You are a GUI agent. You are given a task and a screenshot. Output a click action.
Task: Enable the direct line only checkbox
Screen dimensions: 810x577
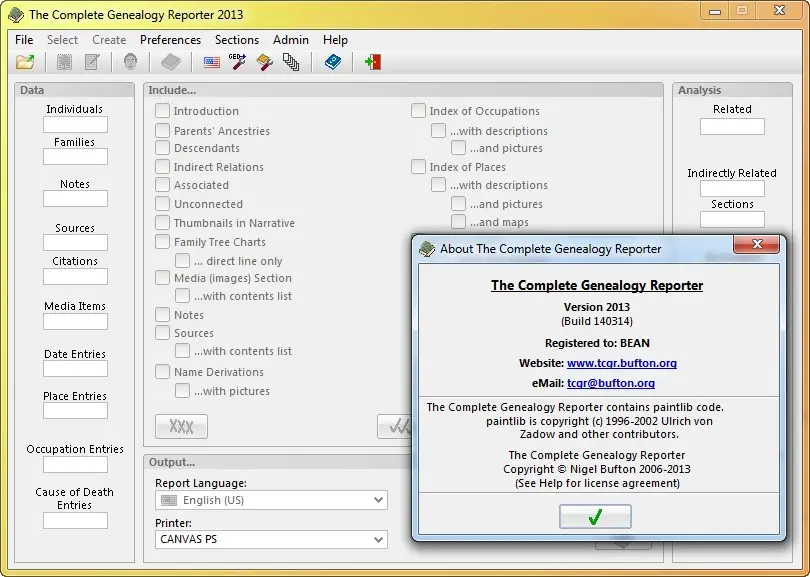(x=182, y=261)
